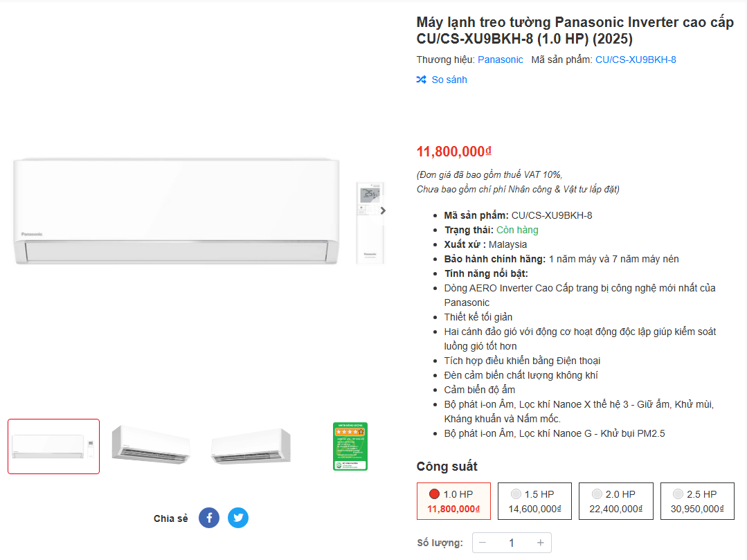Open the Panasonic brand link
This screenshot has width=747, height=560.
click(501, 60)
